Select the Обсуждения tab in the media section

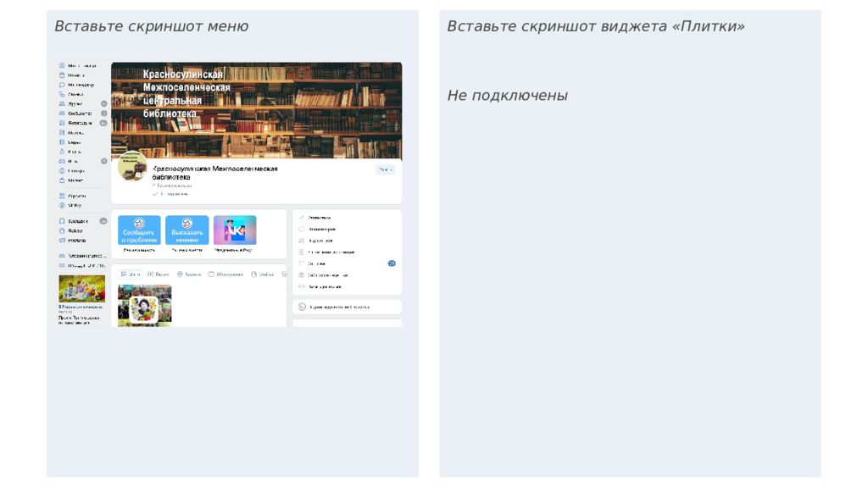[225, 274]
